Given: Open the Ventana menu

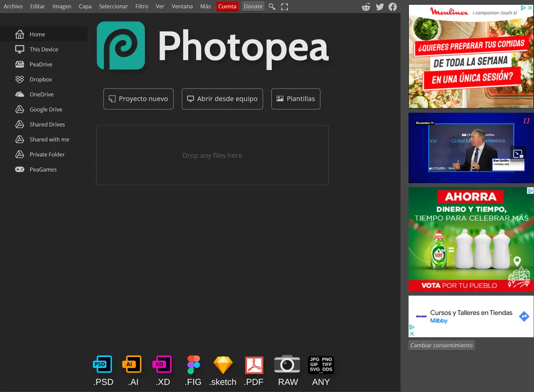Looking at the screenshot, I should [x=182, y=6].
